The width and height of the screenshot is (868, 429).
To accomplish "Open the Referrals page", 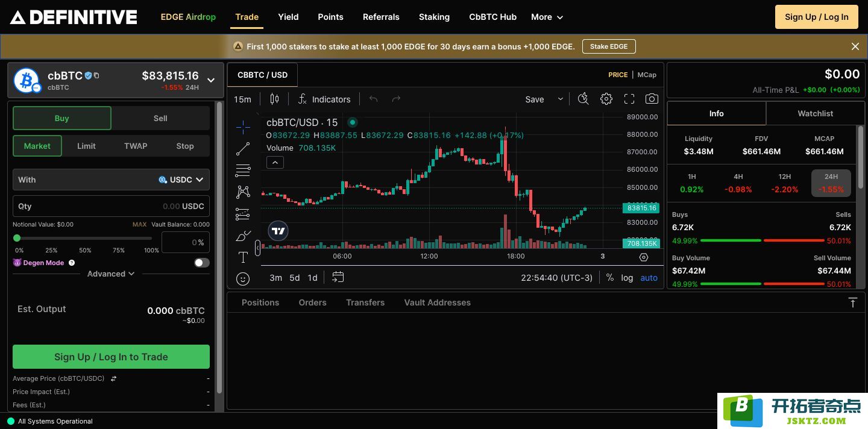I will pos(381,17).
